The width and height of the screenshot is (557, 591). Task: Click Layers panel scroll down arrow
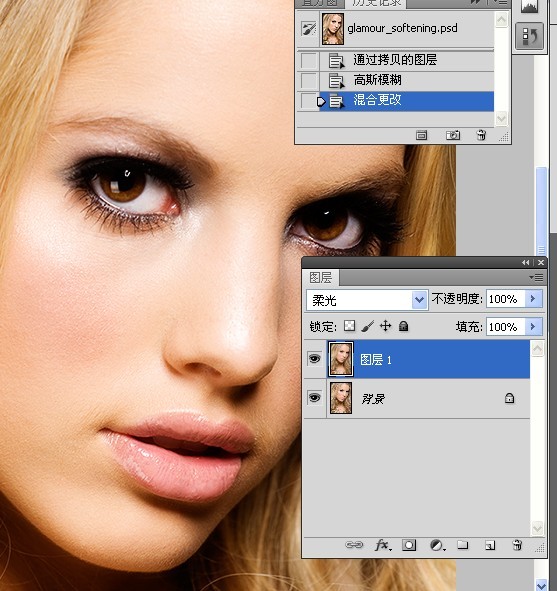click(x=537, y=528)
